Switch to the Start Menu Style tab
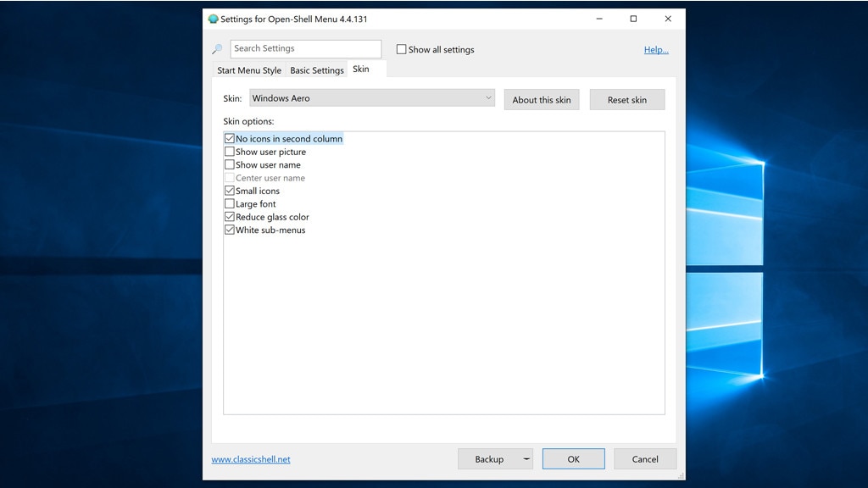Viewport: 868px width, 488px height. coord(248,70)
